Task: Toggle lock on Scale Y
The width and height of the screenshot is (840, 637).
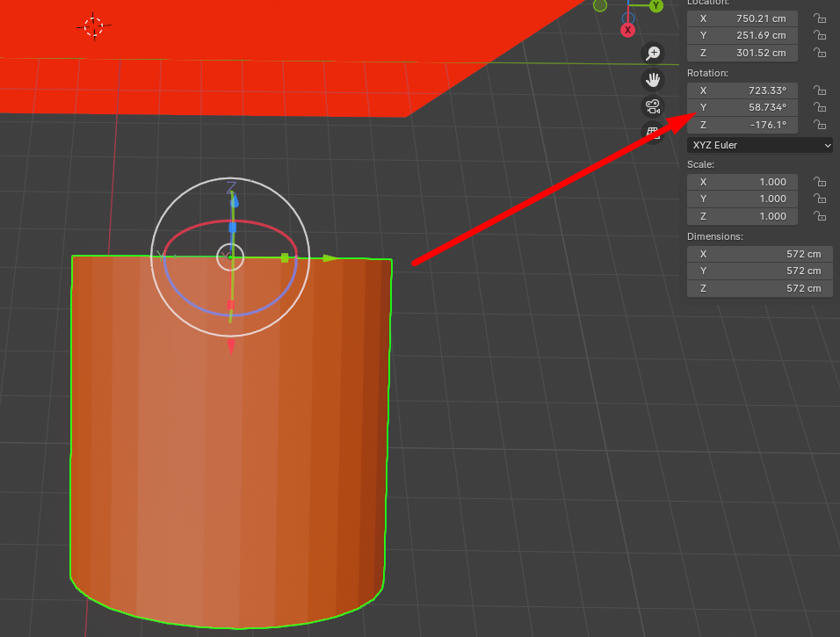Action: tap(820, 199)
